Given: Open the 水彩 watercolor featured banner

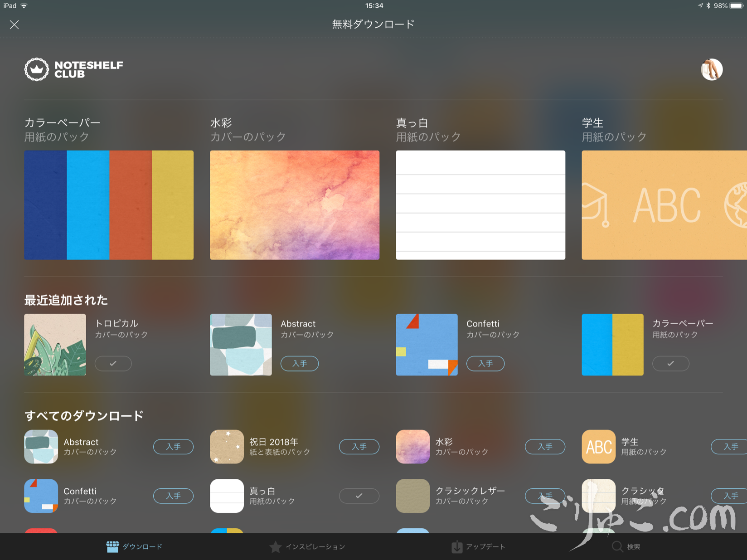Looking at the screenshot, I should [x=295, y=205].
